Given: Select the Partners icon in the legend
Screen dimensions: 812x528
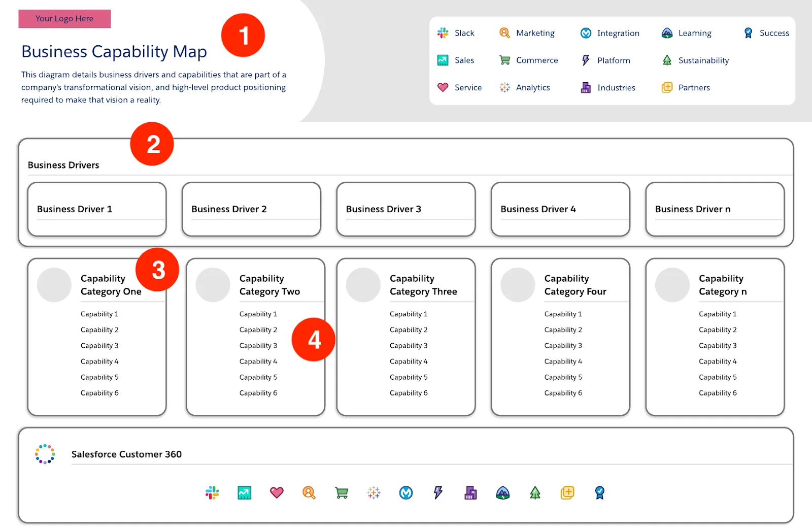Looking at the screenshot, I should pos(667,87).
